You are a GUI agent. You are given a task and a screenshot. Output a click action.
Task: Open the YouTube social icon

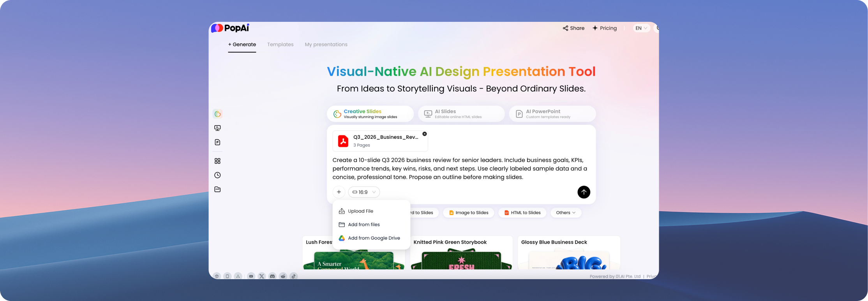click(251, 276)
